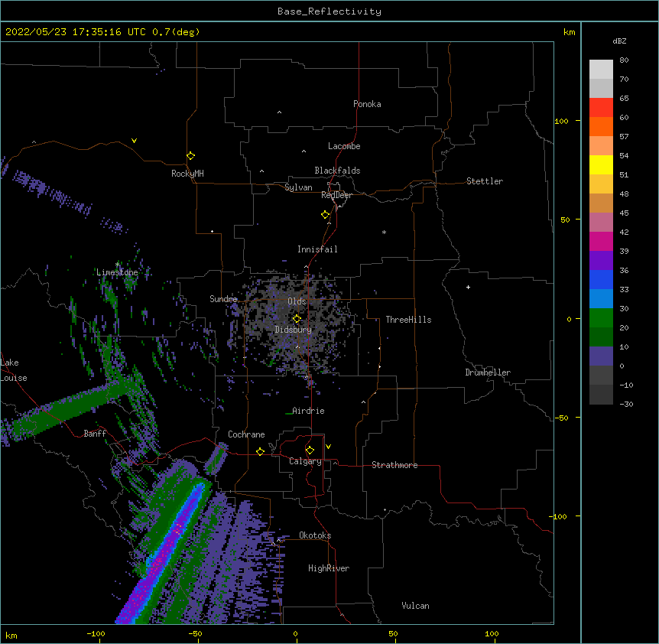Select the pink 45-42 dBZ legend swatch
This screenshot has width=659, height=644.
[601, 222]
